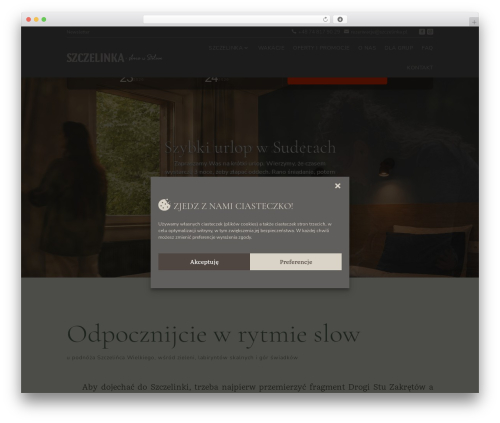The width and height of the screenshot is (500, 423).
Task: Call the phone number link +48 74
Action: pos(319,32)
